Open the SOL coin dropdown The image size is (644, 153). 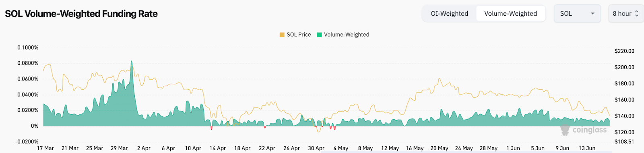point(577,14)
